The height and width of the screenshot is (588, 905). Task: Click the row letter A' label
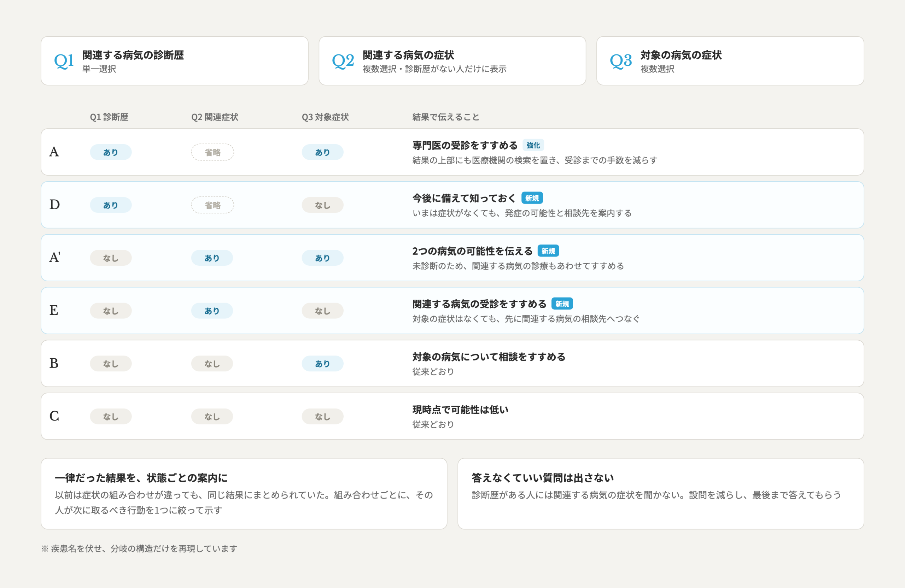[x=55, y=258]
